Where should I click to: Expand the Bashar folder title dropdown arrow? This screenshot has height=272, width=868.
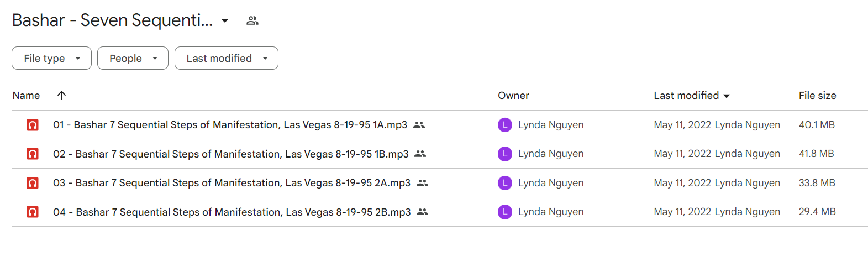click(x=225, y=21)
